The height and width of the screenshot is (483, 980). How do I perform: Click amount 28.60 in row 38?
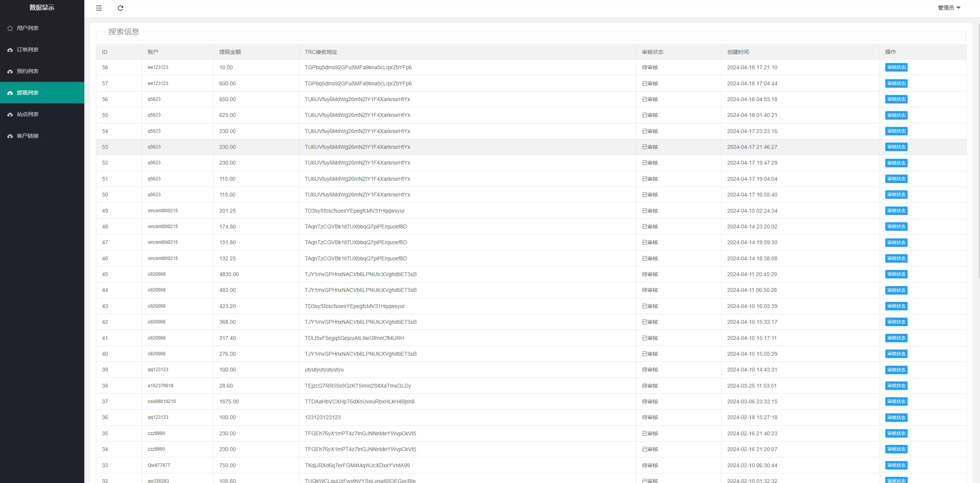click(226, 386)
